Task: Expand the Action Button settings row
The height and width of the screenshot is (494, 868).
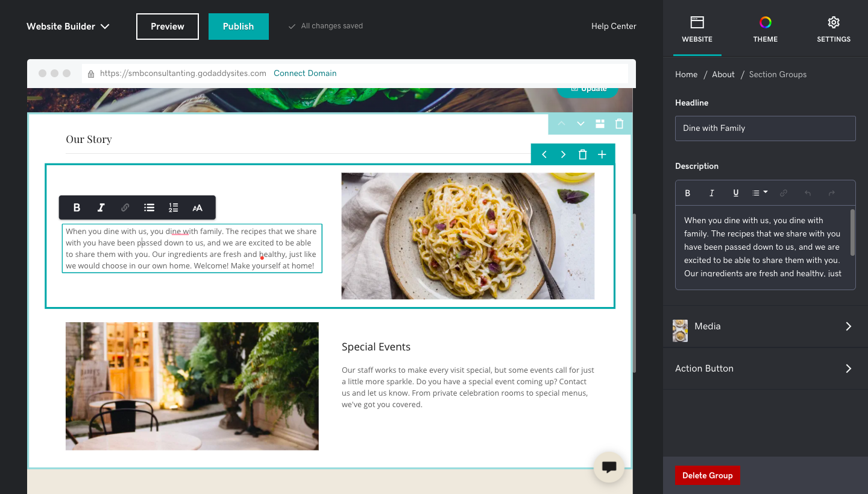Action: (766, 369)
